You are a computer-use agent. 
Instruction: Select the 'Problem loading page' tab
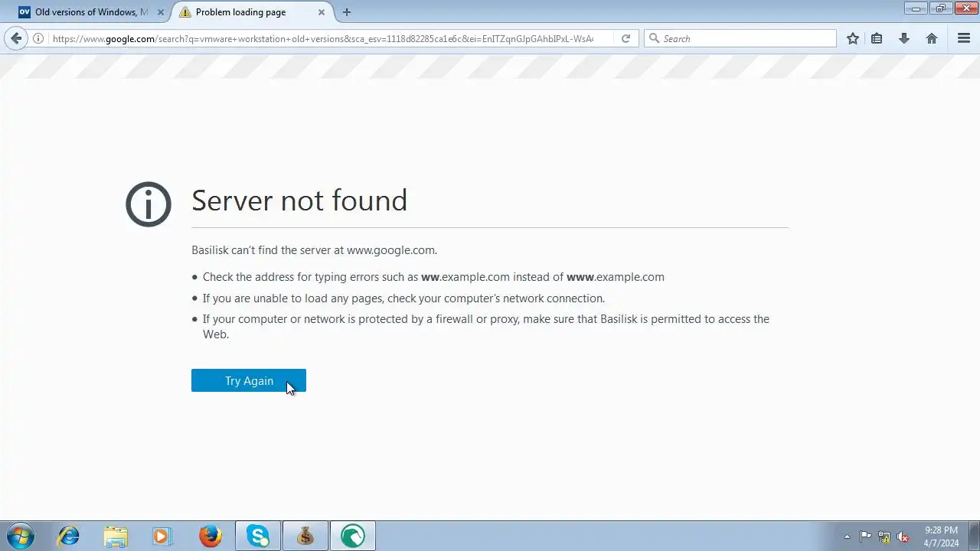tap(253, 12)
